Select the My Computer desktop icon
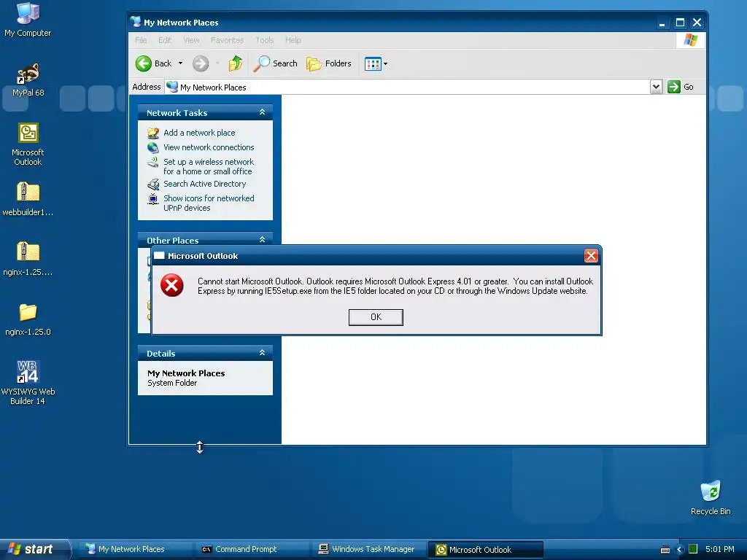Screen dimensions: 747x560 click(x=28, y=20)
